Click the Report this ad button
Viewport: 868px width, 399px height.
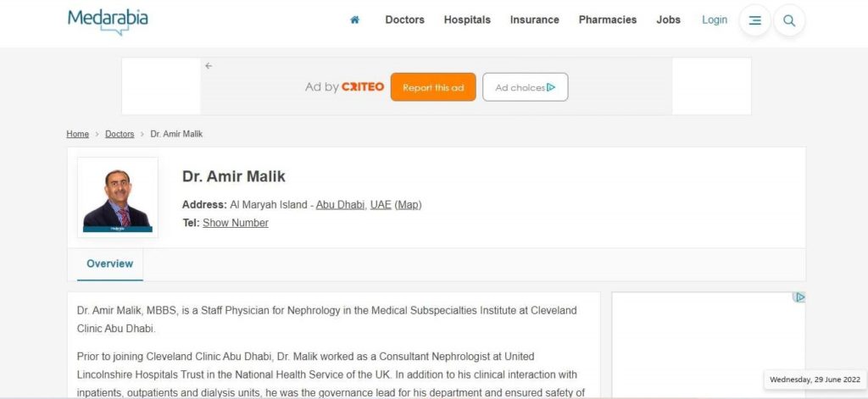tap(433, 87)
